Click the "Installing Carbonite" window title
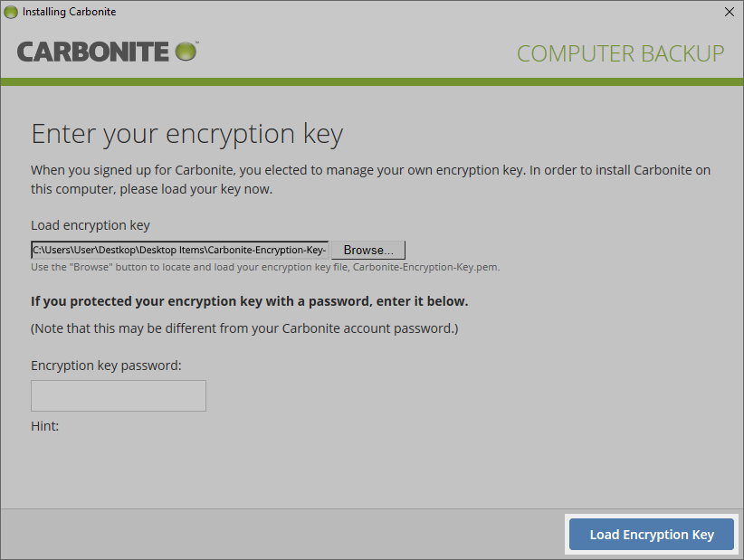This screenshot has height=560, width=744. coord(69,12)
